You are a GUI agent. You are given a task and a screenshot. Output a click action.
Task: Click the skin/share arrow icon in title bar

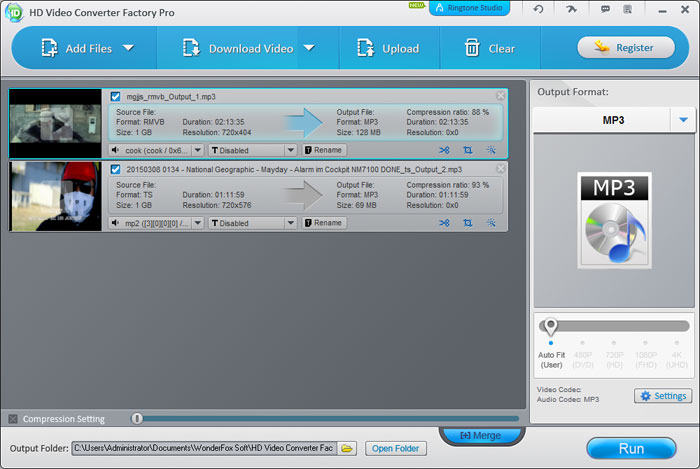(x=571, y=9)
